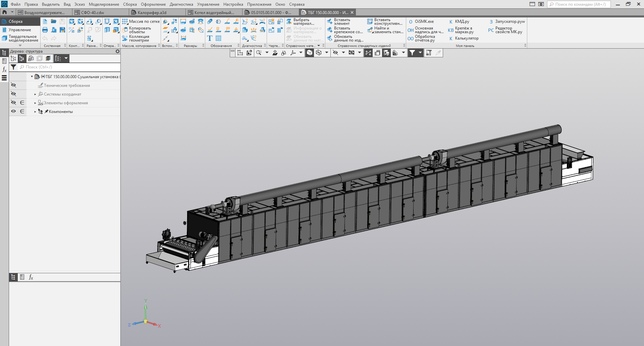Toggle visibility of Элементы оформления
644x346 pixels.
[13, 103]
